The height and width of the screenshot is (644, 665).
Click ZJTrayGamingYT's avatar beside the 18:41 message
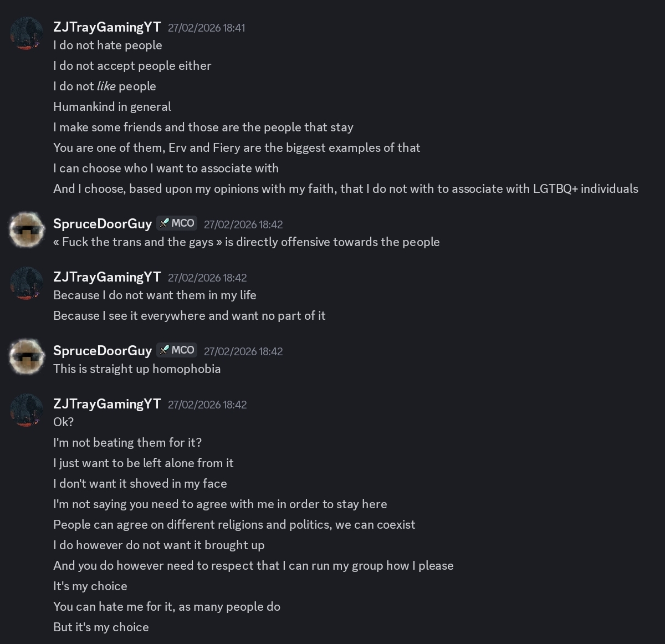tap(27, 33)
